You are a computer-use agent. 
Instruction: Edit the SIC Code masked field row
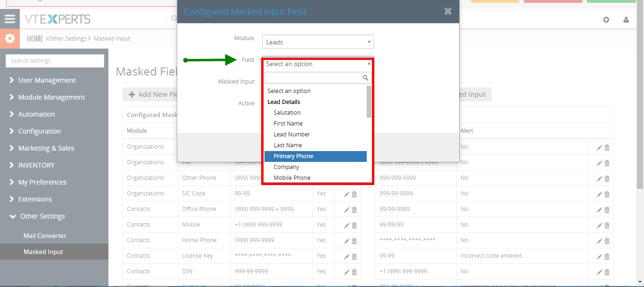coord(347,194)
